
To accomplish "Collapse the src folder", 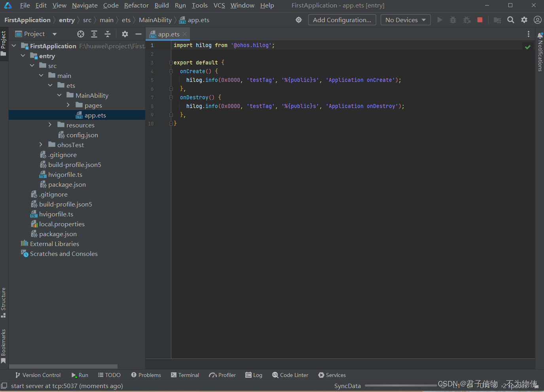I will [32, 66].
